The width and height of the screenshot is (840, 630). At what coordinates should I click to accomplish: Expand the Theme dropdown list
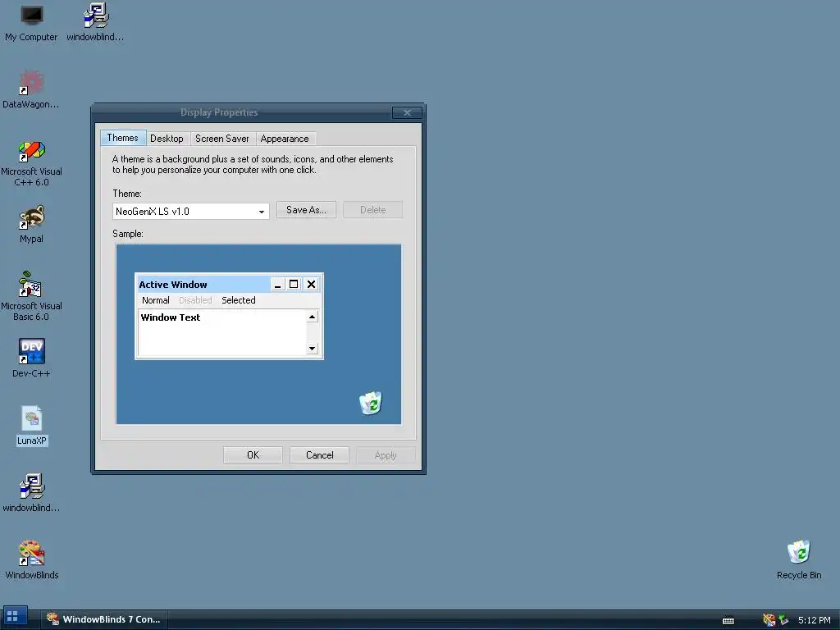[x=262, y=212]
